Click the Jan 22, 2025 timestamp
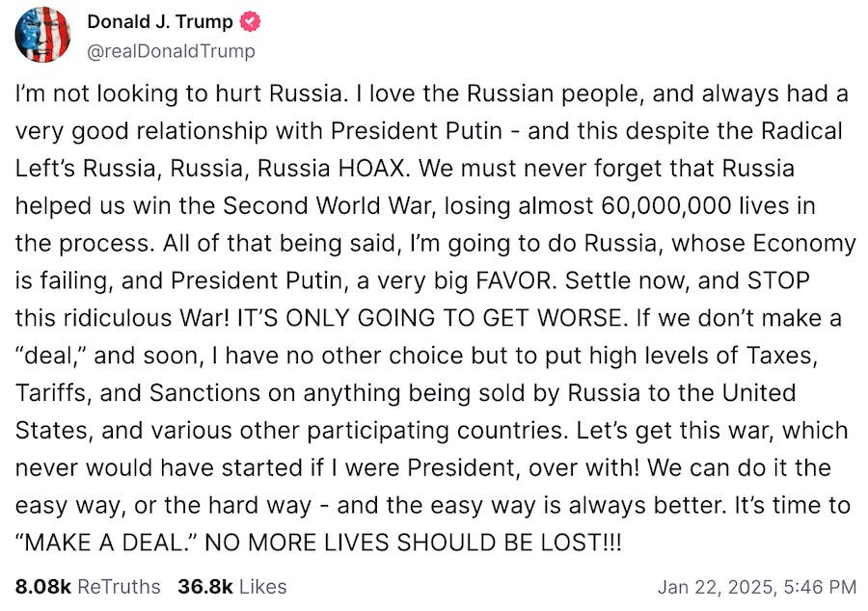 click(x=756, y=586)
